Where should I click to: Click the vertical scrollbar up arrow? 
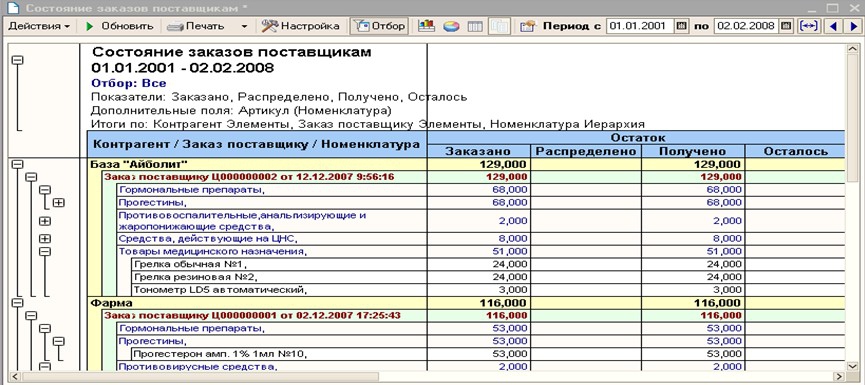[x=852, y=50]
